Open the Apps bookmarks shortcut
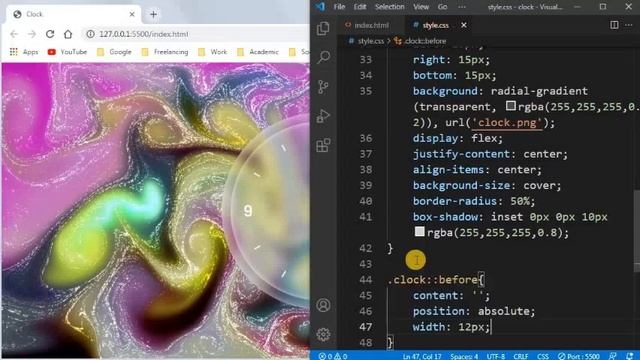This screenshot has width=640, height=360. [x=24, y=52]
